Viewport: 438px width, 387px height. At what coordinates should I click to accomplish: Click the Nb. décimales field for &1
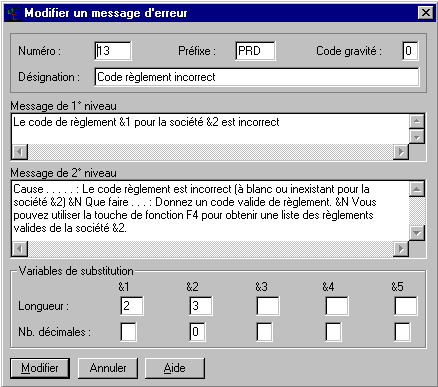[128, 332]
